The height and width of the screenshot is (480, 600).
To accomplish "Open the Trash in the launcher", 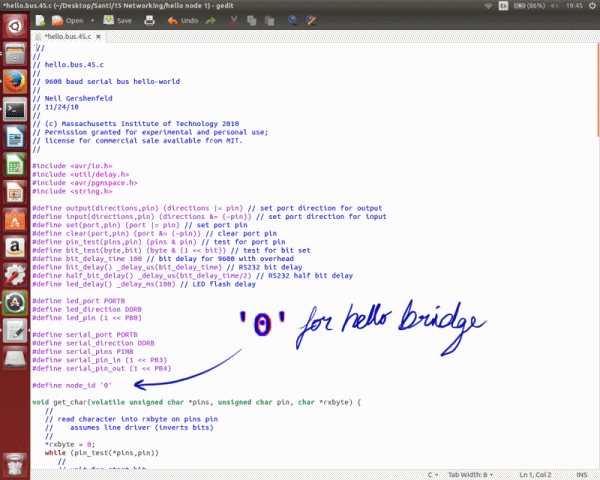I will [15, 464].
